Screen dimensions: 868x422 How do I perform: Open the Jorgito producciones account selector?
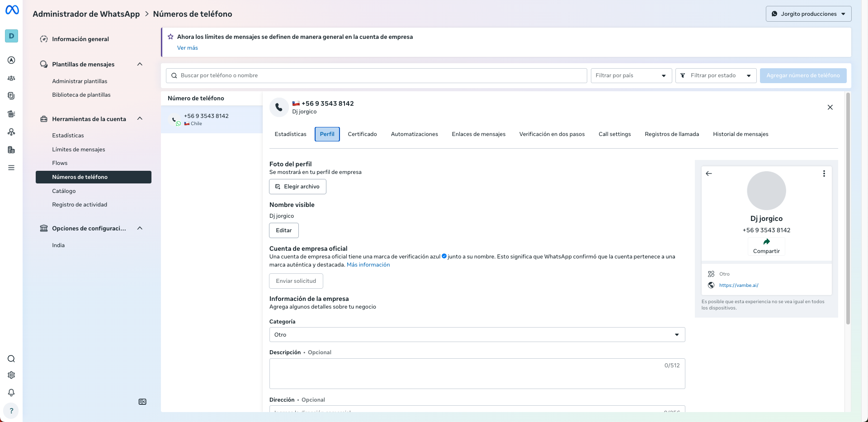808,14
